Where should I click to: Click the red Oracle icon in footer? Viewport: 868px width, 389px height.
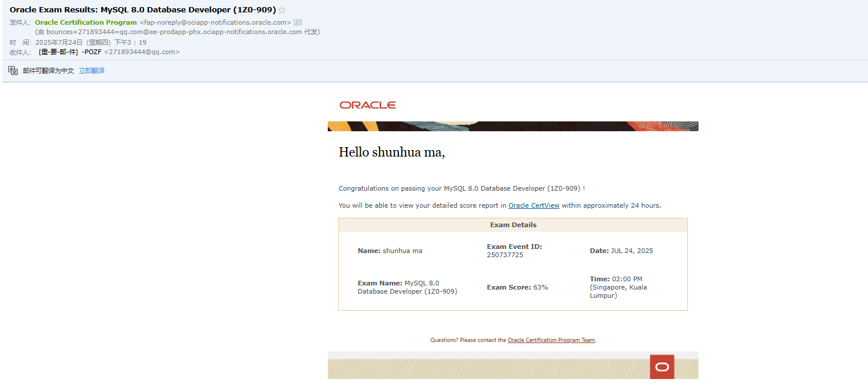tap(662, 367)
